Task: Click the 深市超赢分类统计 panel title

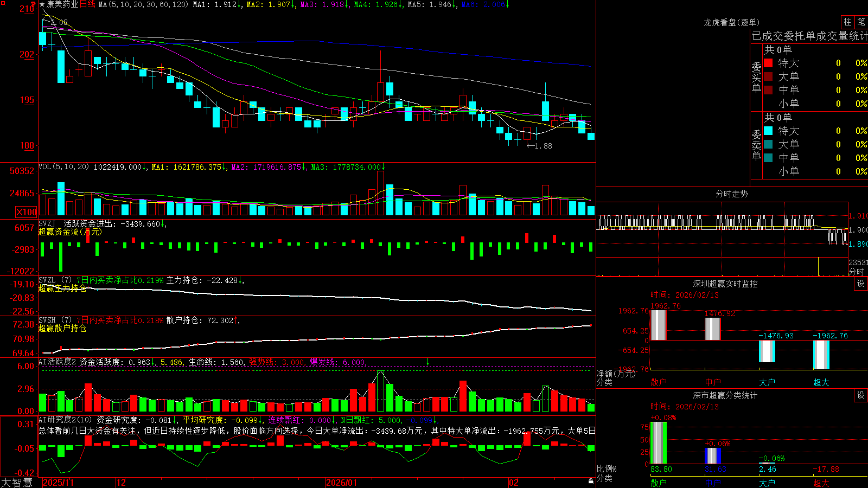Action: [x=725, y=395]
